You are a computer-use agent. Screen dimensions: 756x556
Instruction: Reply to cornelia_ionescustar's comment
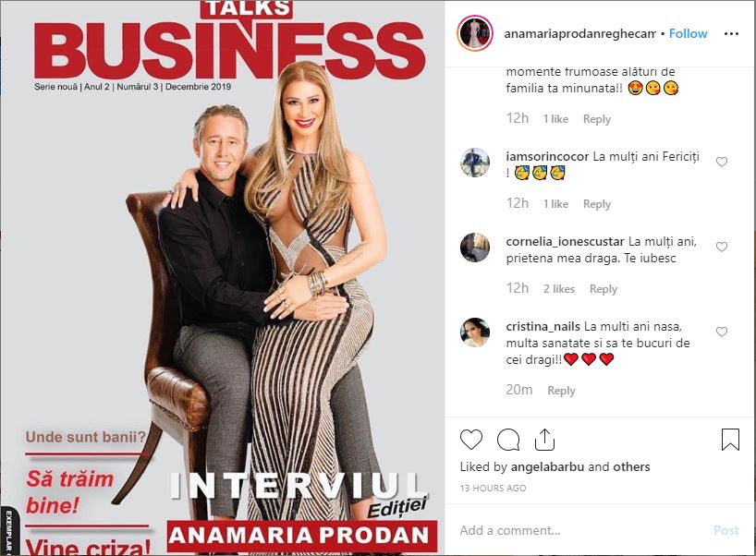(604, 289)
